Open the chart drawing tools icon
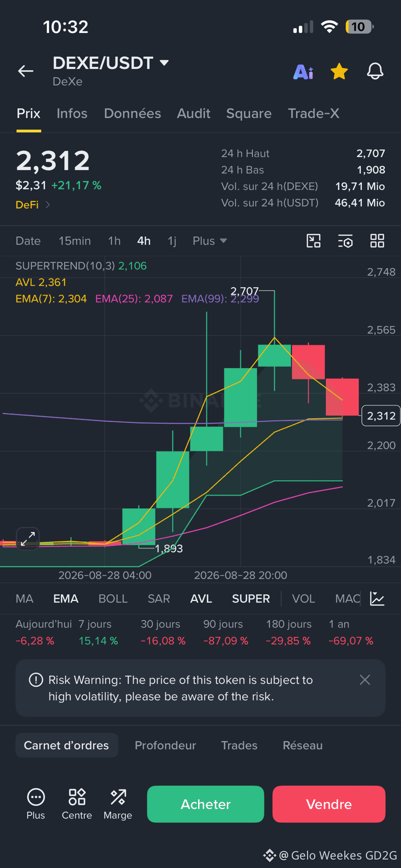Image resolution: width=401 pixels, height=868 pixels. pyautogui.click(x=314, y=241)
